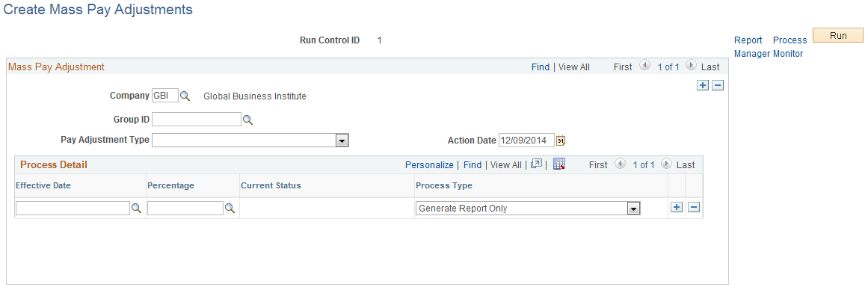Show previous row in Mass Pay Adjustment

pyautogui.click(x=644, y=66)
